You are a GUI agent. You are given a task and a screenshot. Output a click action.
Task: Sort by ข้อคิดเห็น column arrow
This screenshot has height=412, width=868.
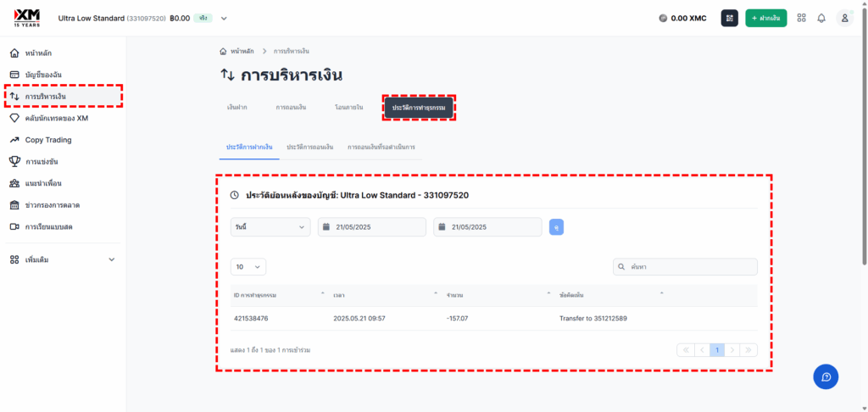click(661, 293)
